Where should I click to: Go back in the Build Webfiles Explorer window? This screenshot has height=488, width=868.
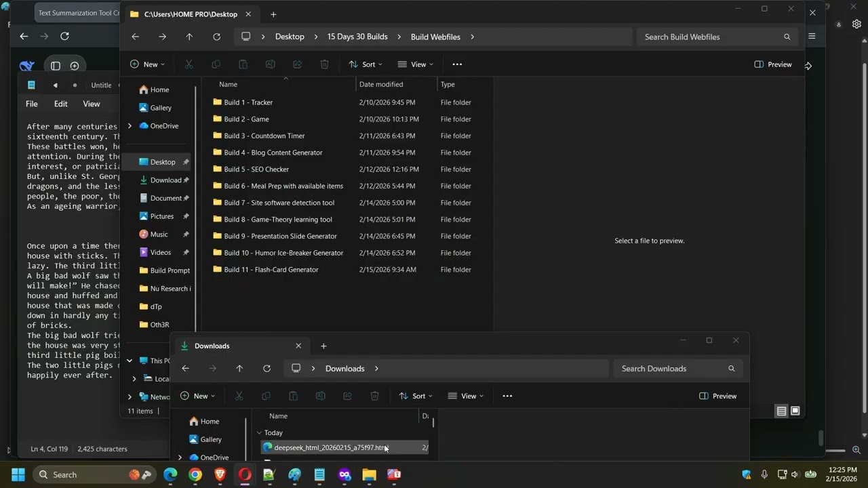coord(135,37)
